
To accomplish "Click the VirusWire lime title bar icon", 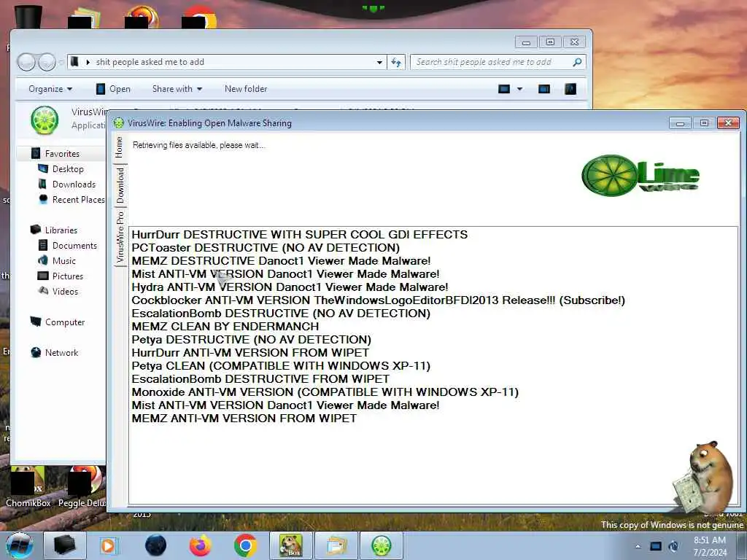I will [x=119, y=123].
